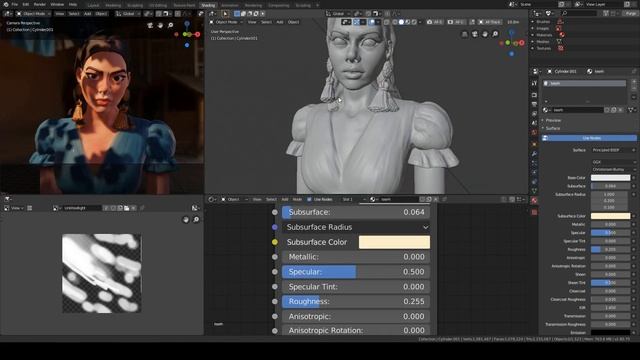Click green Y axis on main viewport gizmo
The height and width of the screenshot is (360, 640).
pyautogui.click(x=508, y=42)
